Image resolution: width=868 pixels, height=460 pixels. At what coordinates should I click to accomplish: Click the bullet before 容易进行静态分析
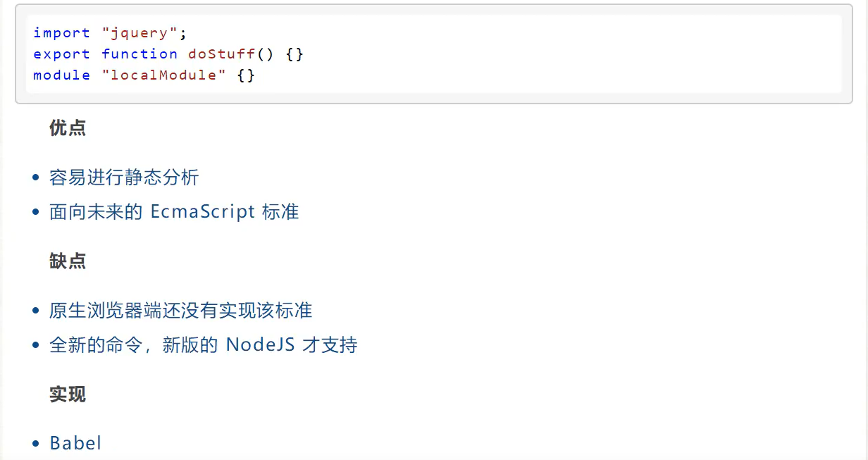(x=36, y=178)
